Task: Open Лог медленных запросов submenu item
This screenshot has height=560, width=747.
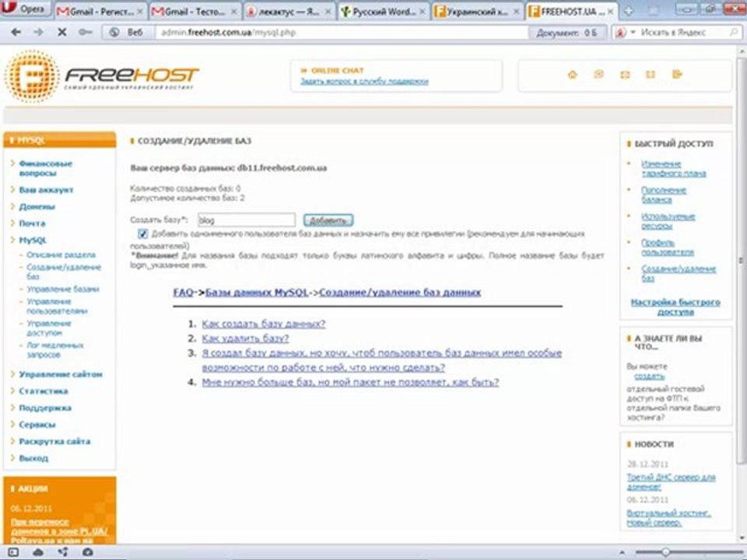Action: pos(55,350)
